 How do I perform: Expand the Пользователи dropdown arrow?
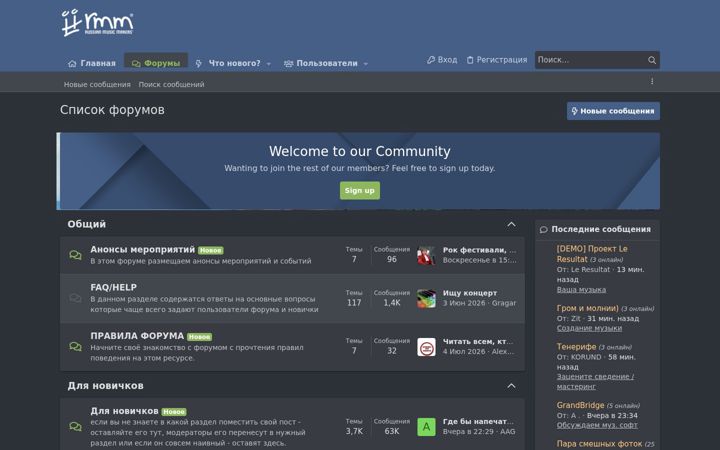(x=366, y=64)
